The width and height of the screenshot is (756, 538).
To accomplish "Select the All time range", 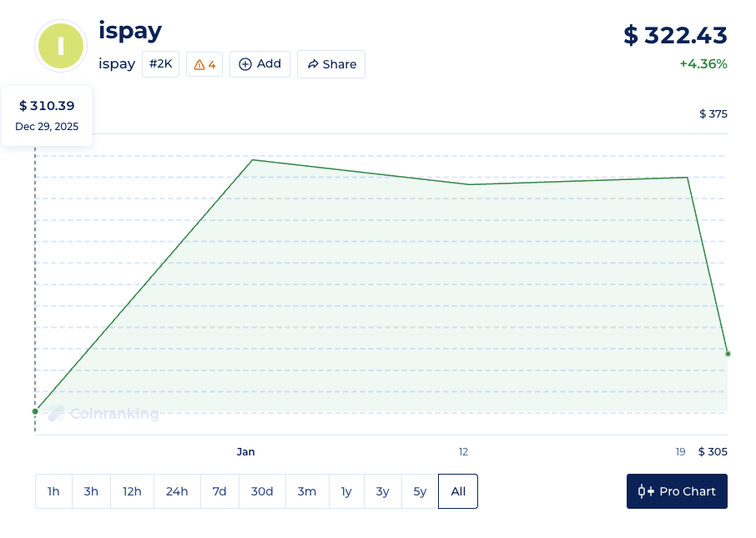I will point(458,491).
